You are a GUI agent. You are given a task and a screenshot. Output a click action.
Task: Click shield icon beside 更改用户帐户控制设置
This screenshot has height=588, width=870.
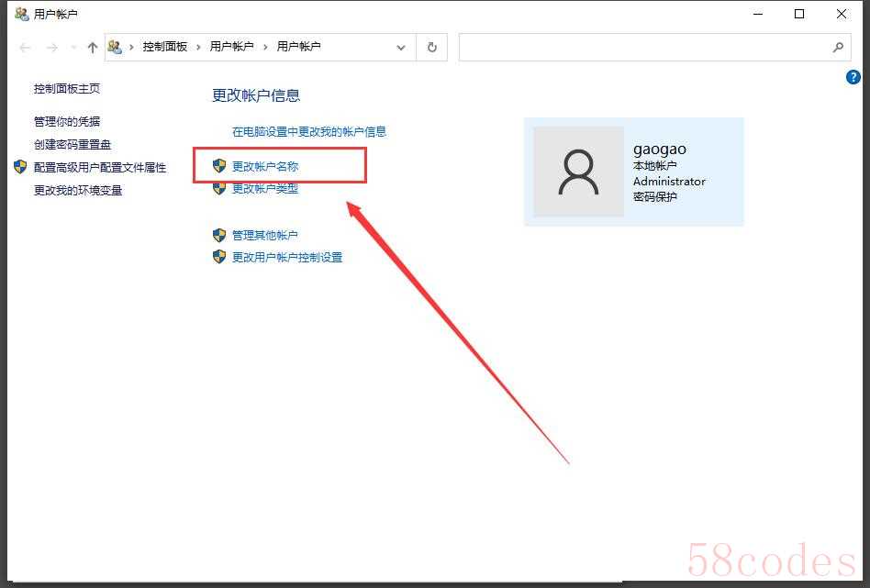tap(219, 257)
